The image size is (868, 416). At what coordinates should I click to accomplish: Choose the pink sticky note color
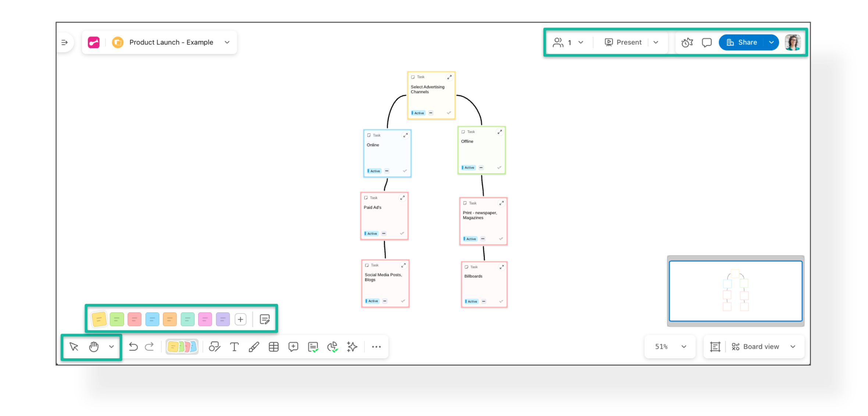coord(205,319)
